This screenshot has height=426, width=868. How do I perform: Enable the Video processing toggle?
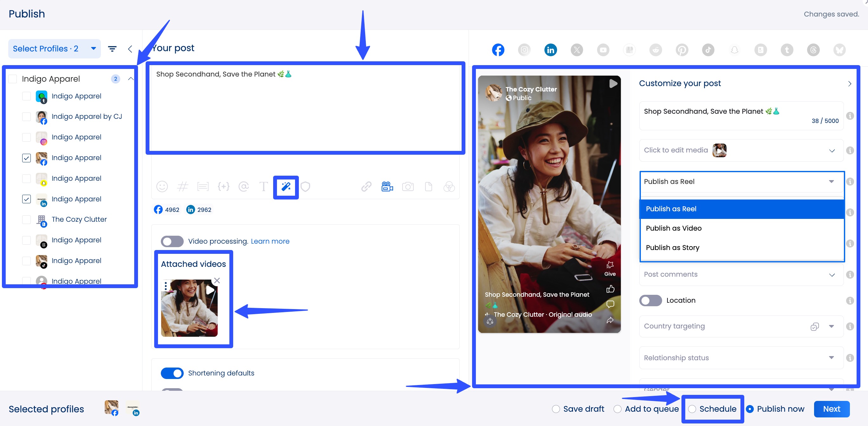coord(172,241)
